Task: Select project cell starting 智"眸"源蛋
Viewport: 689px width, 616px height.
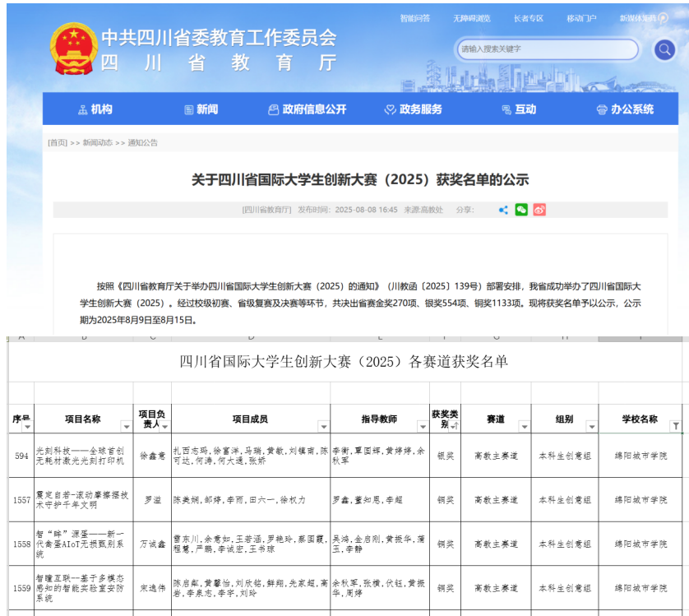Action: (x=84, y=544)
